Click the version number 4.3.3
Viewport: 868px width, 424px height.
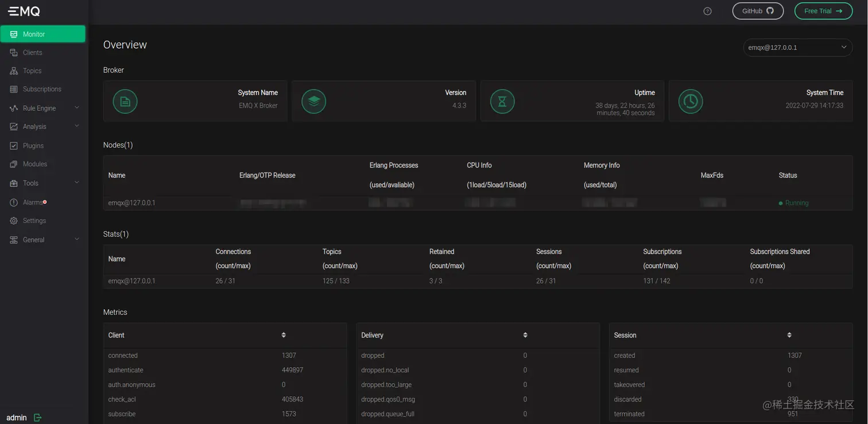point(459,106)
